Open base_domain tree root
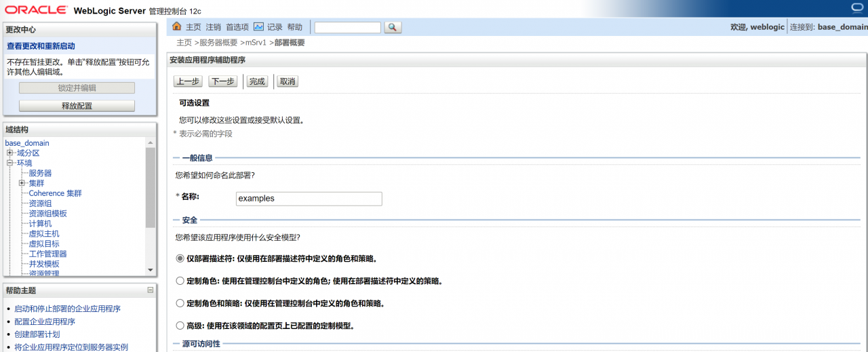The width and height of the screenshot is (868, 352). (x=27, y=143)
